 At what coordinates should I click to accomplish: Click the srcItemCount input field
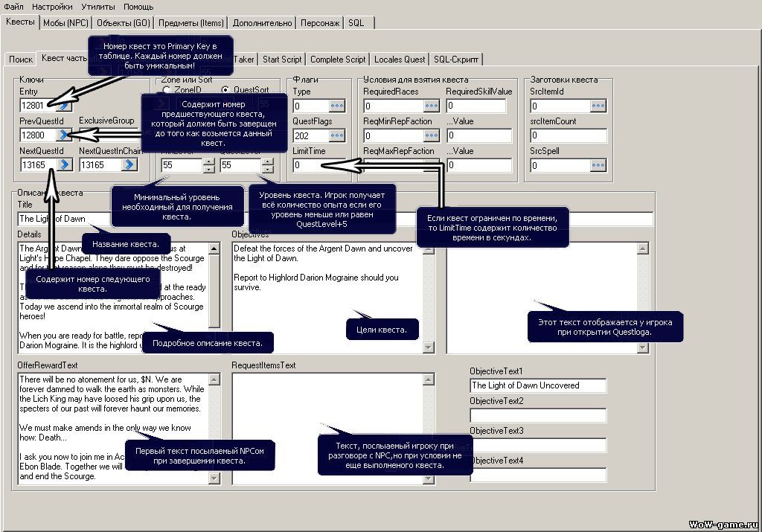pyautogui.click(x=569, y=135)
